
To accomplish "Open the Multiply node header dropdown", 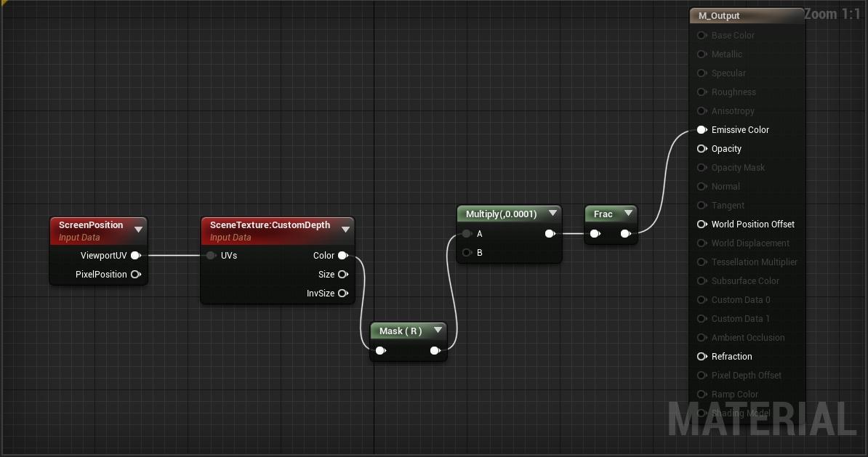I will click(x=553, y=214).
